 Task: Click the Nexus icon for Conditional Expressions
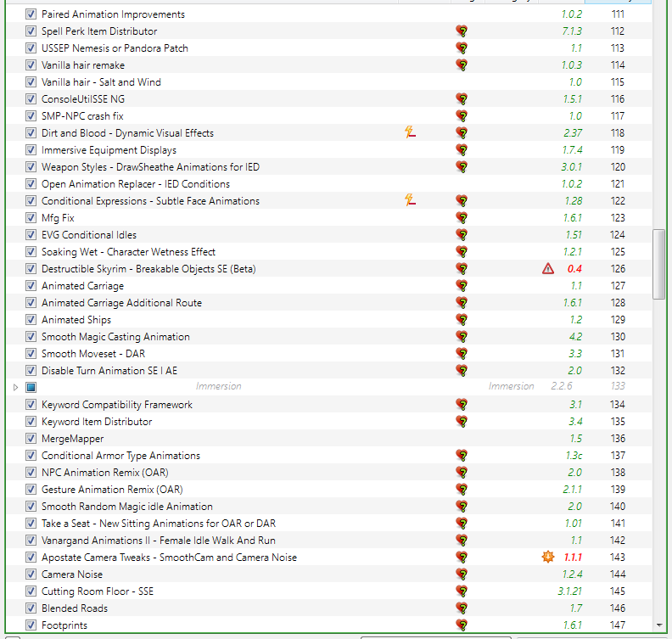click(x=462, y=201)
